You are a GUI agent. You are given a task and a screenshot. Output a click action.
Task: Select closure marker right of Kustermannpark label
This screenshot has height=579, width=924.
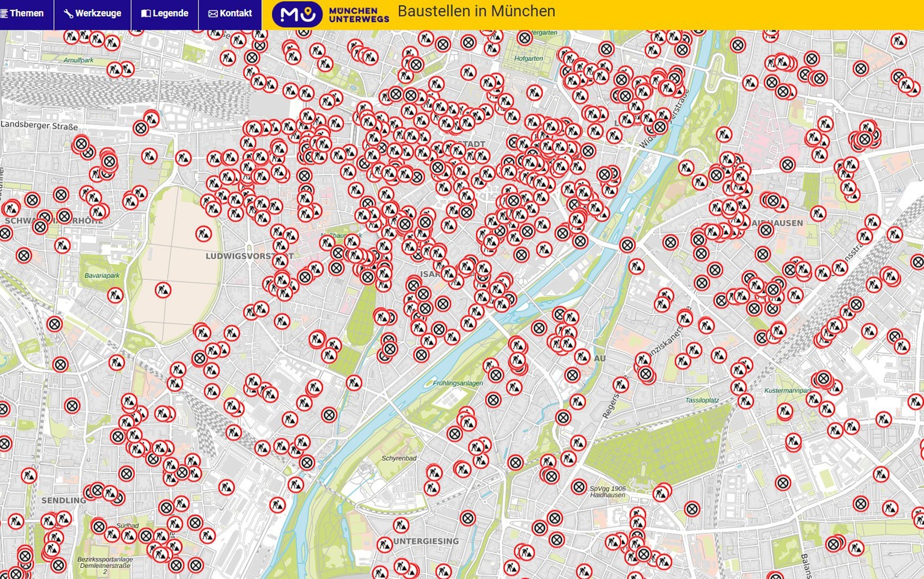[823, 379]
